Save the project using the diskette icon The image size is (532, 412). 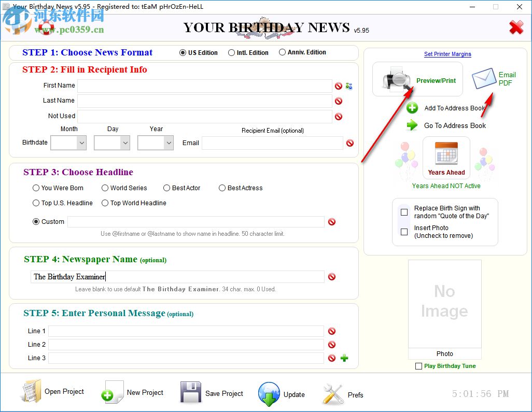click(190, 392)
